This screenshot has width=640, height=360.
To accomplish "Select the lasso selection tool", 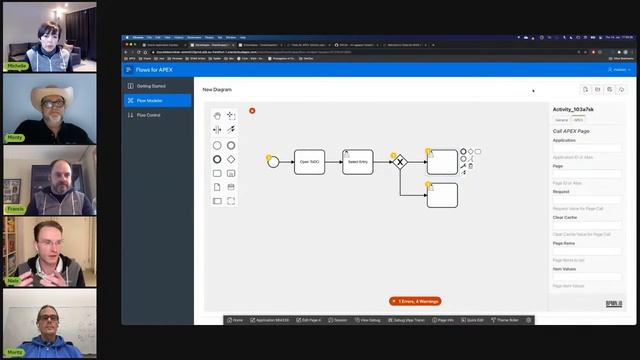I will point(231,116).
